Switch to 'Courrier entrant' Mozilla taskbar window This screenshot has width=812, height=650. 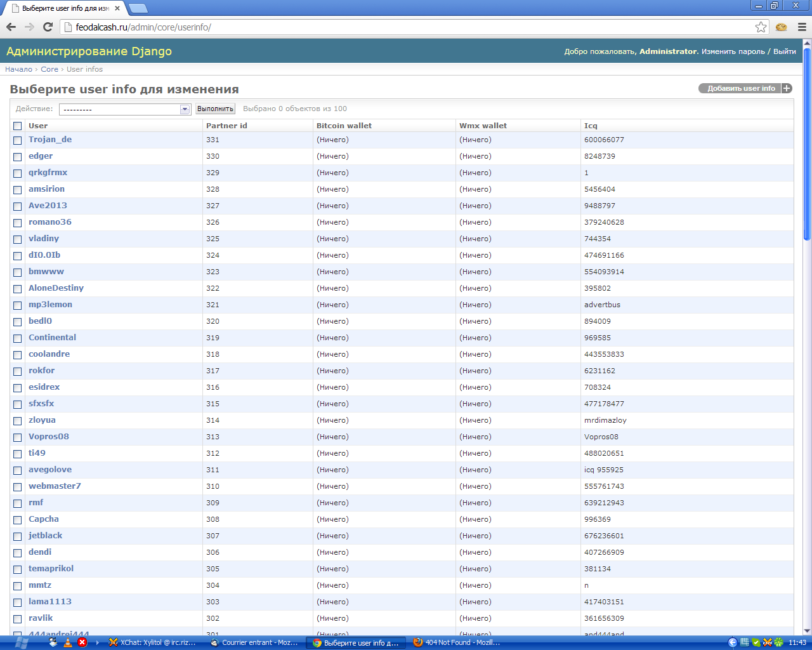[254, 642]
